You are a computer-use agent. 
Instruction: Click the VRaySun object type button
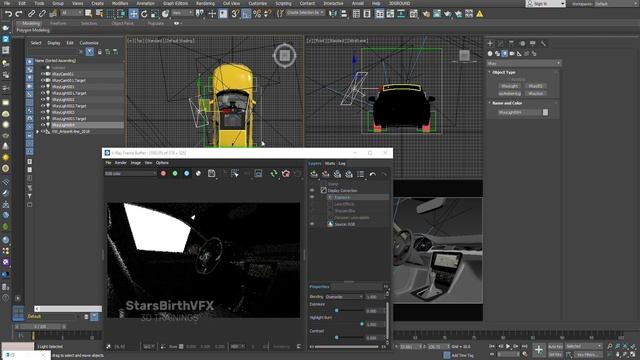[536, 93]
